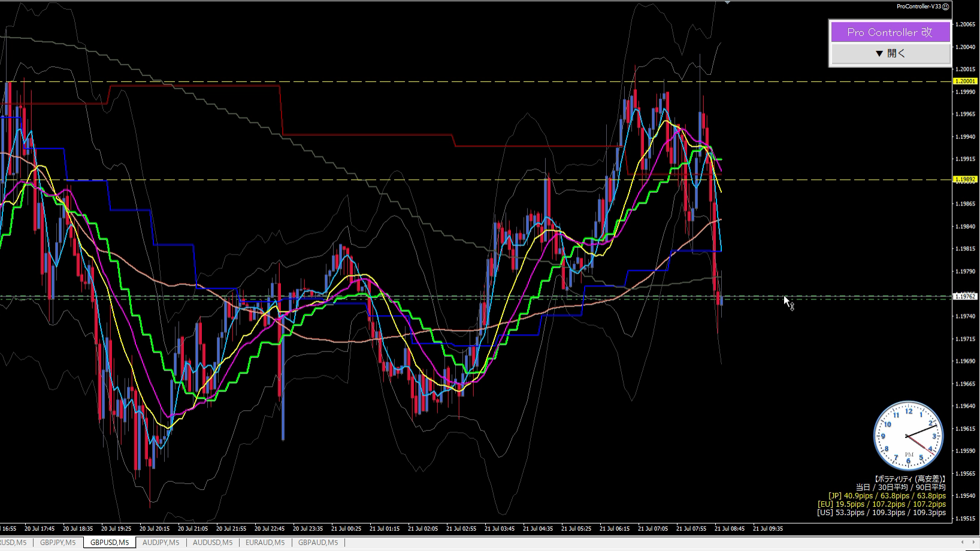Click the 21 Jul 03:45 time label
This screenshot has height=551, width=980.
[500, 529]
